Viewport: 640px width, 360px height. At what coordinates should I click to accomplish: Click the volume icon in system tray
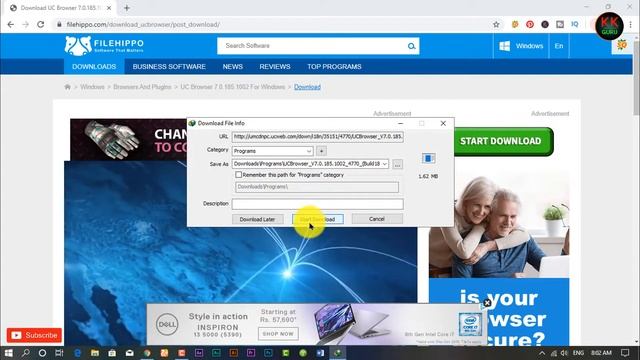(564, 353)
